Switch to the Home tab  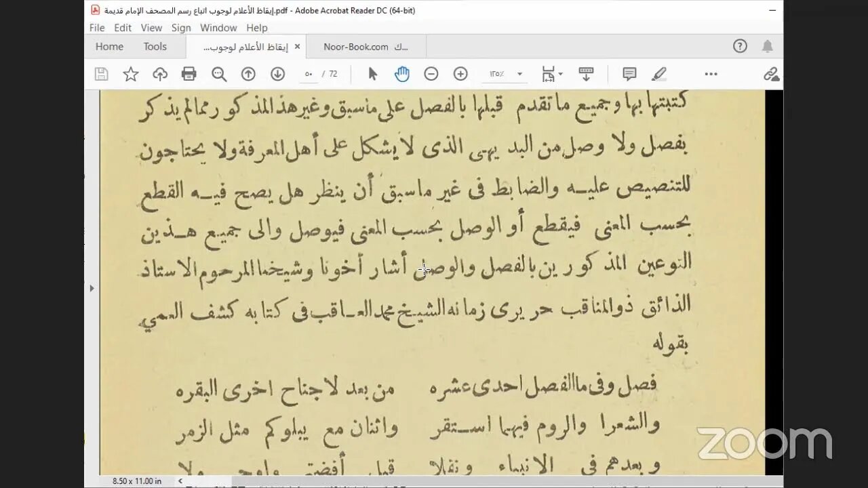[109, 47]
